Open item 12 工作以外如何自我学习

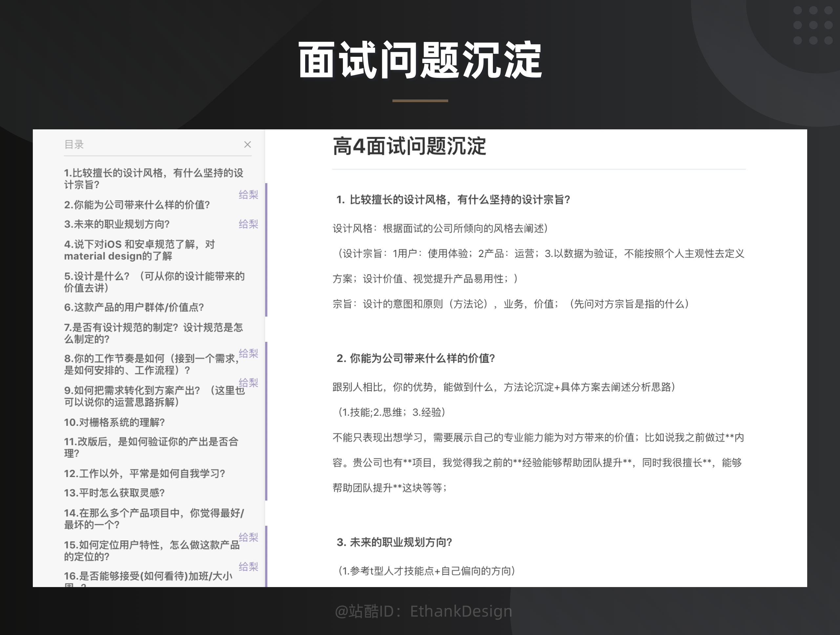[x=144, y=473]
